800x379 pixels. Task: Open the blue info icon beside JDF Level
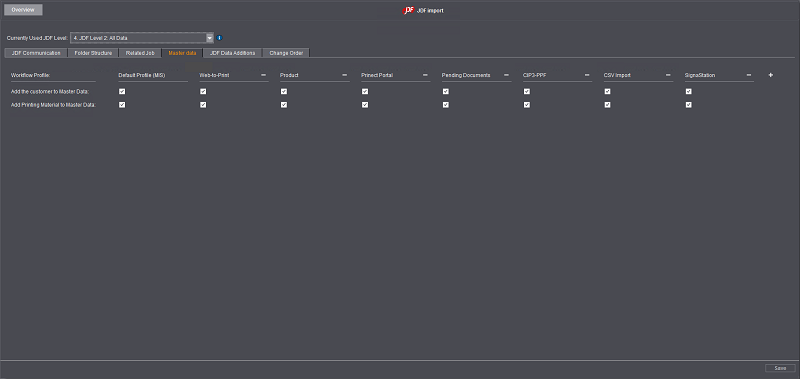219,38
